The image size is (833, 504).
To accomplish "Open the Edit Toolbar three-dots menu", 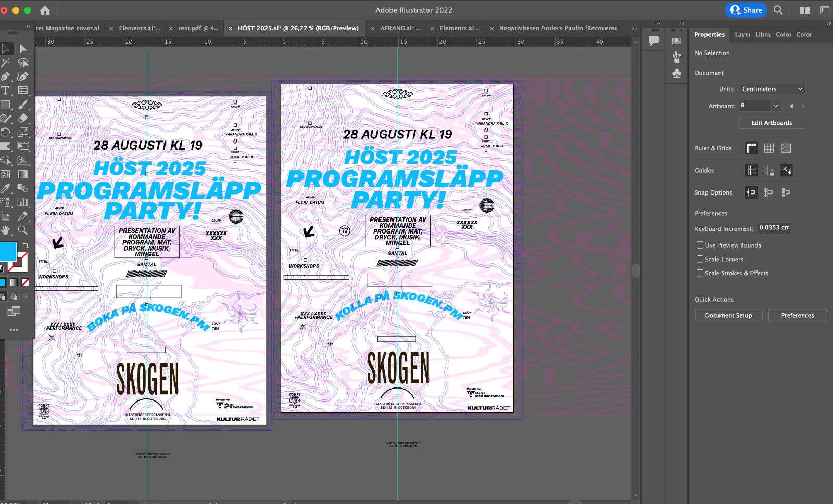I will coord(14,330).
